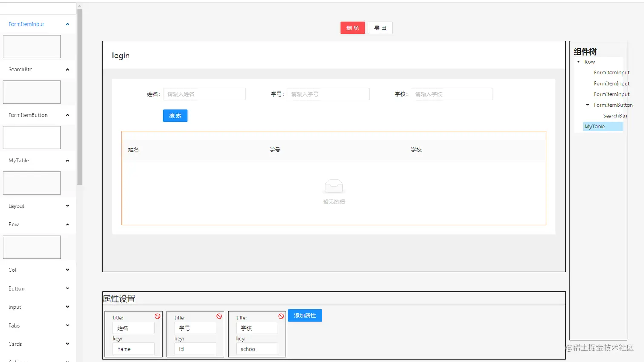The image size is (644, 362).
Task: Click the Button sidebar header label
Action: (17, 288)
